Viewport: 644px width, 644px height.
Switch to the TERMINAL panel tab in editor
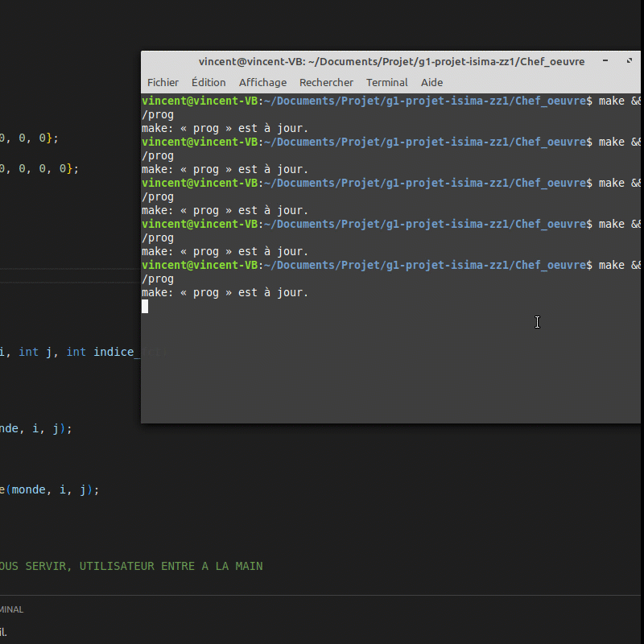point(11,609)
